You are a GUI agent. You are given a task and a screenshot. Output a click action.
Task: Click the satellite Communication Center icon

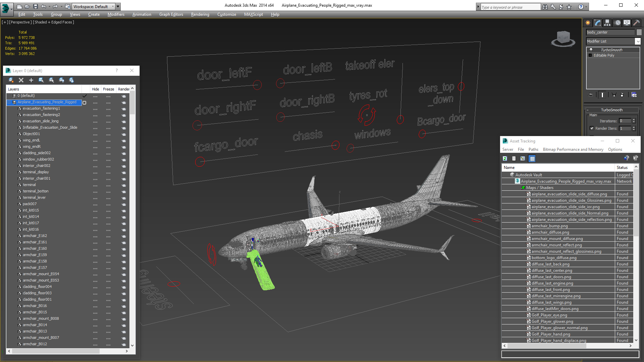point(561,7)
